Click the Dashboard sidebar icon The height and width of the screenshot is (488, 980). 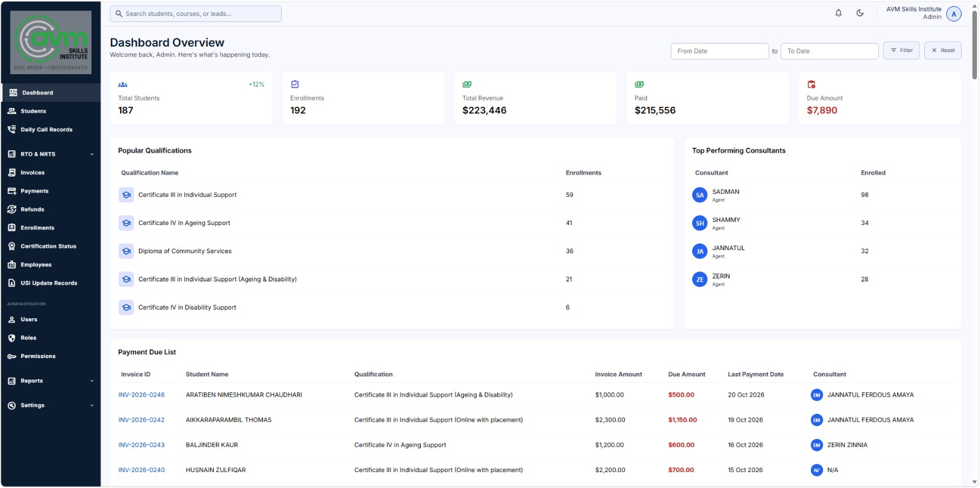pos(13,93)
